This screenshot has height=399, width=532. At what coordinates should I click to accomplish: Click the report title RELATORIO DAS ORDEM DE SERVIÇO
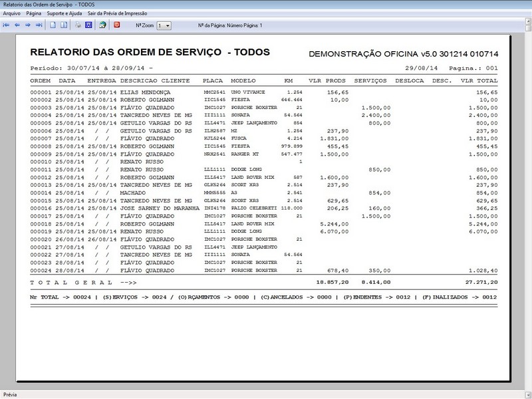(x=126, y=53)
